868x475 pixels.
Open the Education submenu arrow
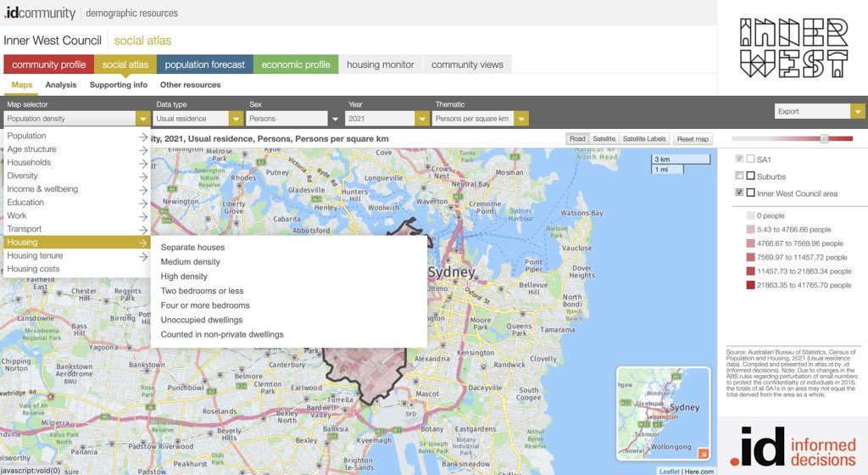pyautogui.click(x=142, y=203)
